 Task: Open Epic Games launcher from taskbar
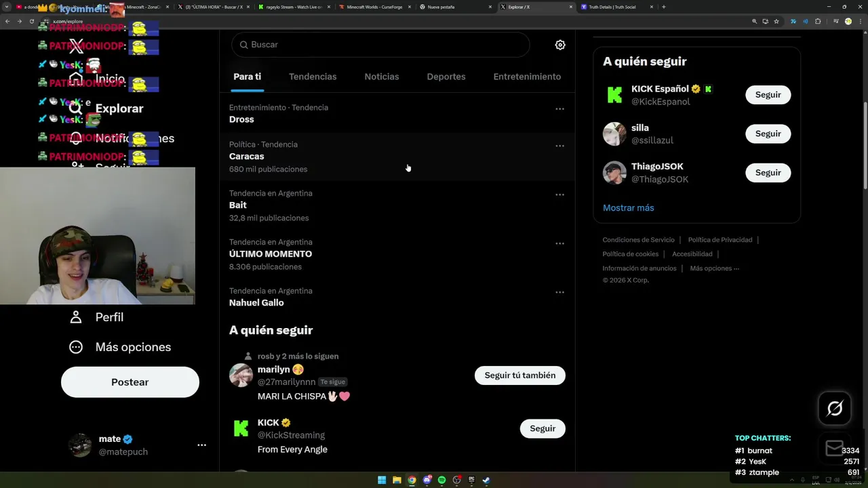click(x=471, y=480)
